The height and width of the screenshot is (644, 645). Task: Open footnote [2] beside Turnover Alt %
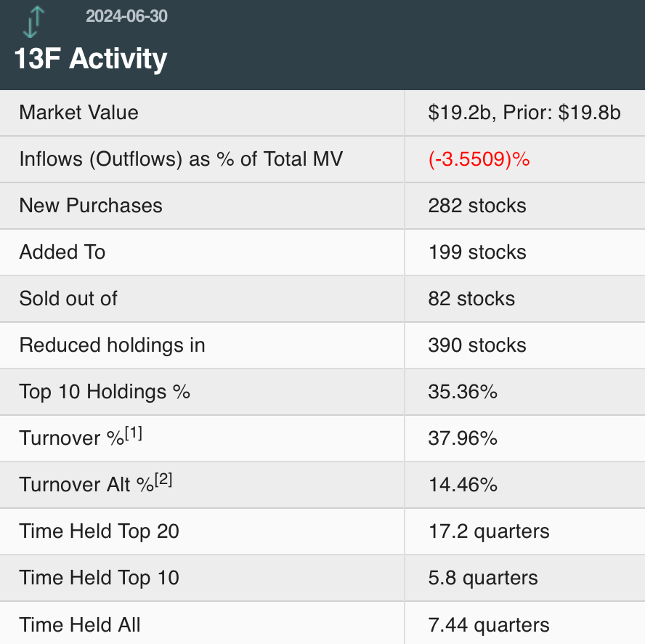click(163, 480)
